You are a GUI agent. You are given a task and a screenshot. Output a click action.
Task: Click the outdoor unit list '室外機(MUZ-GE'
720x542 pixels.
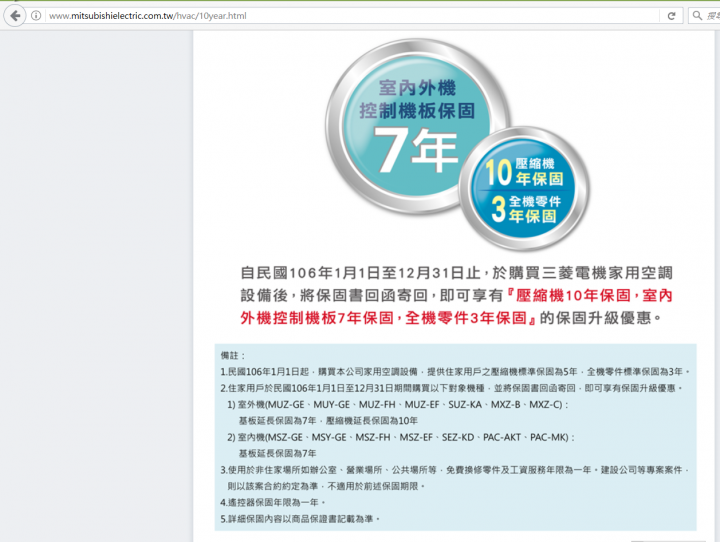398,405
